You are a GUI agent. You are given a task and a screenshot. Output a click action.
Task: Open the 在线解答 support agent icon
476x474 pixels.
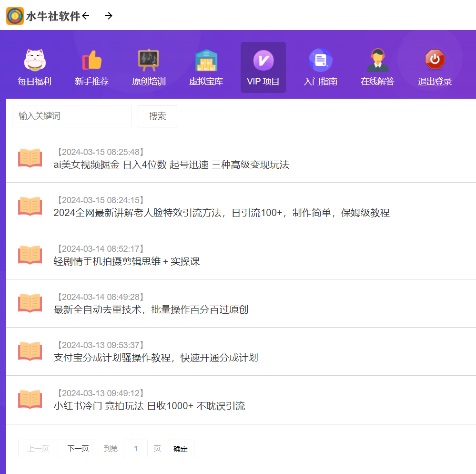377,60
